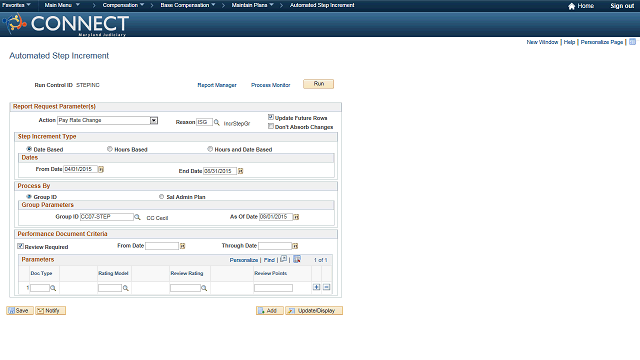Click the As Of Date input field
Screen dimensions: 640x360
pos(276,217)
